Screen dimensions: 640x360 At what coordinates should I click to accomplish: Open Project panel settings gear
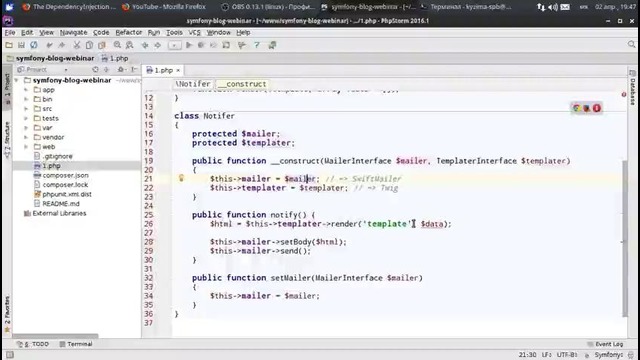pos(121,70)
